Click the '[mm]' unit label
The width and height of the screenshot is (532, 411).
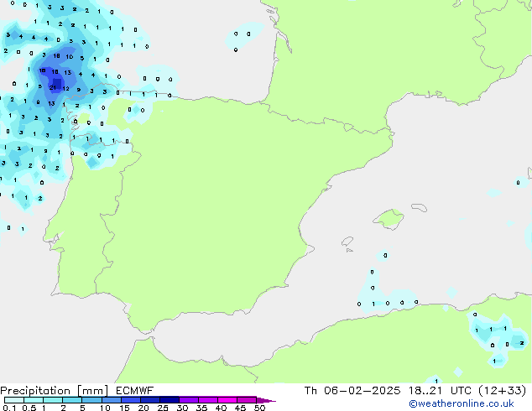93,391
